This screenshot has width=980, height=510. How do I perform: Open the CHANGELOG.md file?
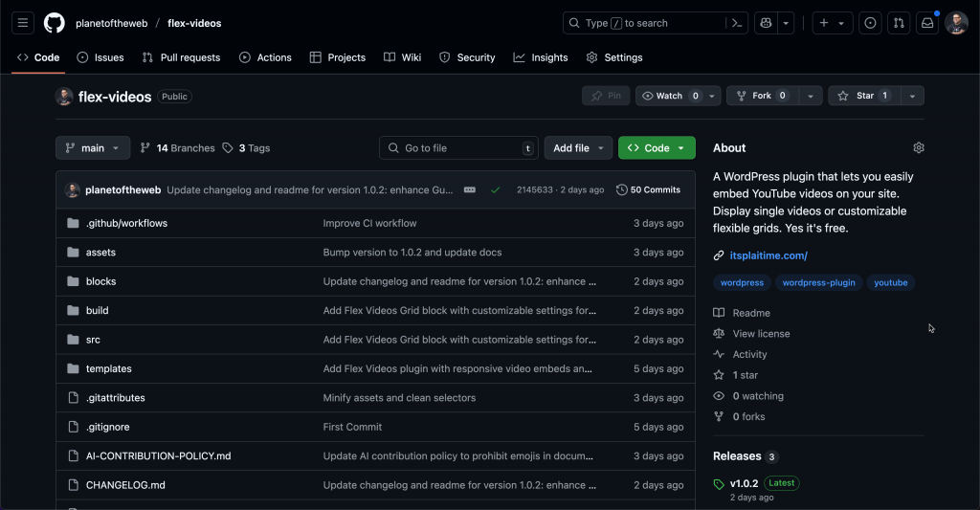click(125, 485)
